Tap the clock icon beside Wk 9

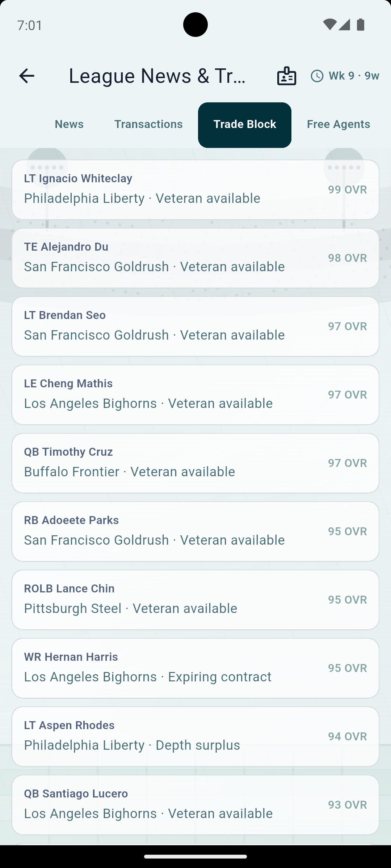[317, 76]
